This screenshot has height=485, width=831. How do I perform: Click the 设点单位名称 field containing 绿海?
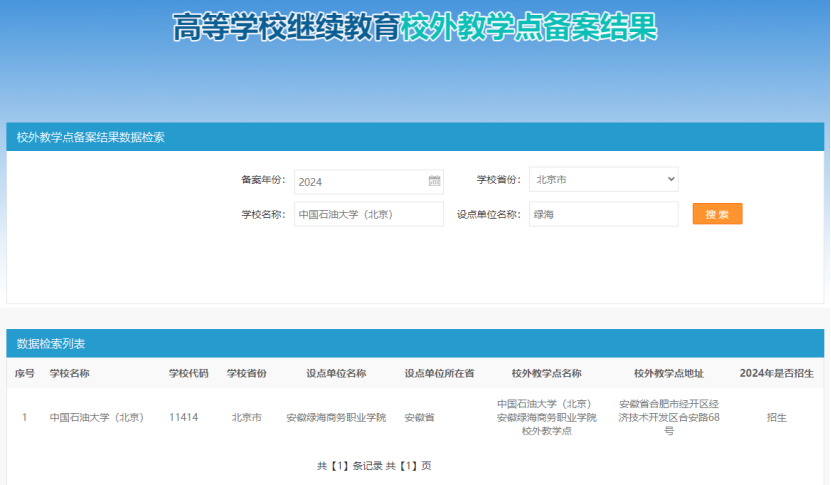tap(603, 214)
